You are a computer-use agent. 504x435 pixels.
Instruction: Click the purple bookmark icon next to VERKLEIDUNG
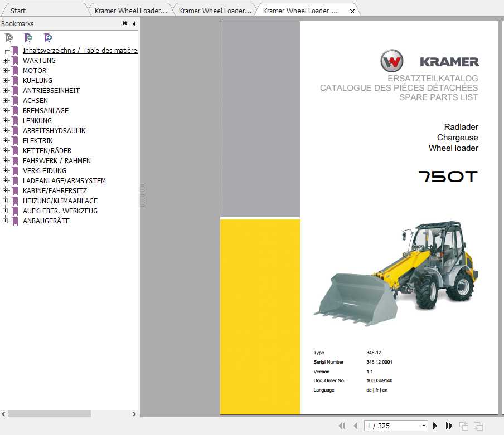coord(15,171)
